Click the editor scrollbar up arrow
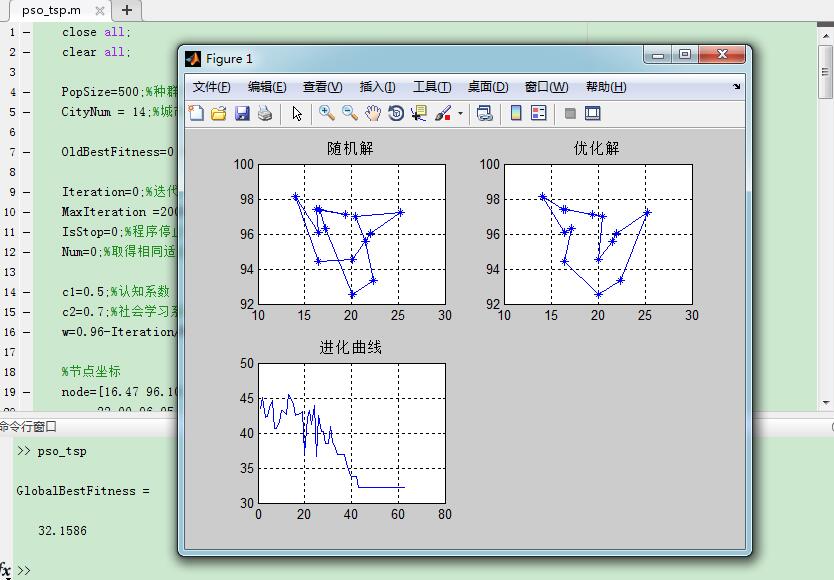Viewport: 834px width, 580px height. [825, 35]
